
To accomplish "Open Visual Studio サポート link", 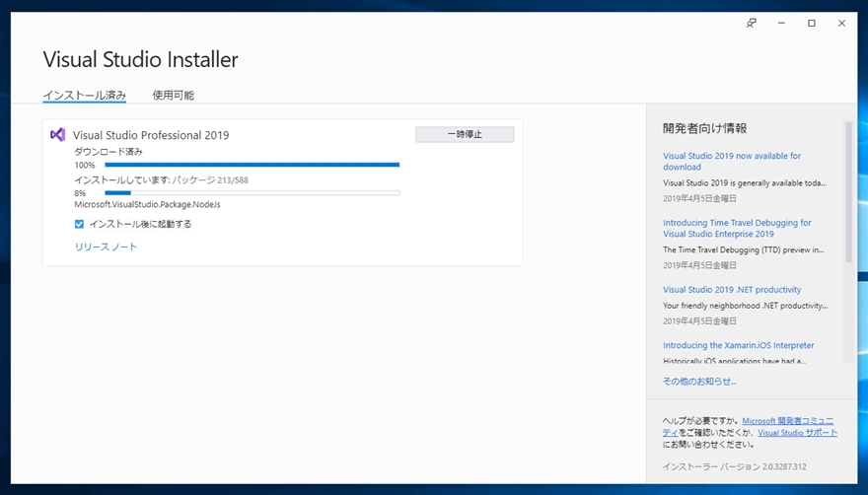I will [x=798, y=433].
